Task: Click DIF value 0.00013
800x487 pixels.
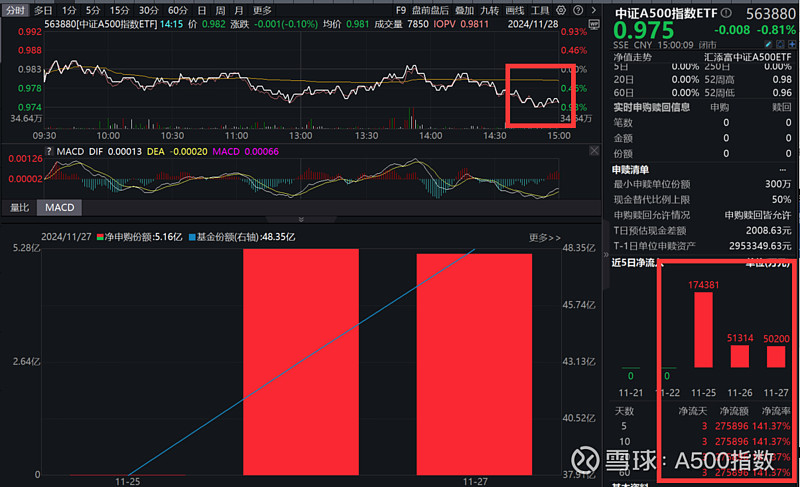Action: pyautogui.click(x=124, y=151)
